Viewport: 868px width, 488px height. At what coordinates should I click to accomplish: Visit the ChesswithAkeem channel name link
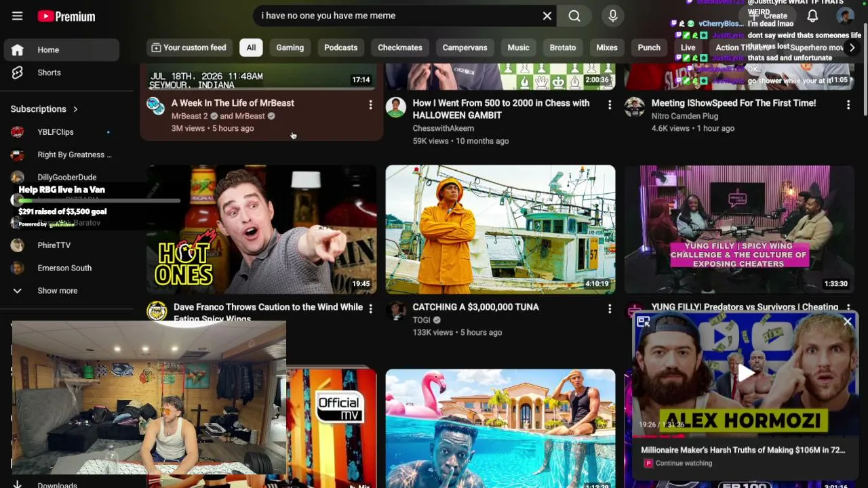tap(443, 128)
